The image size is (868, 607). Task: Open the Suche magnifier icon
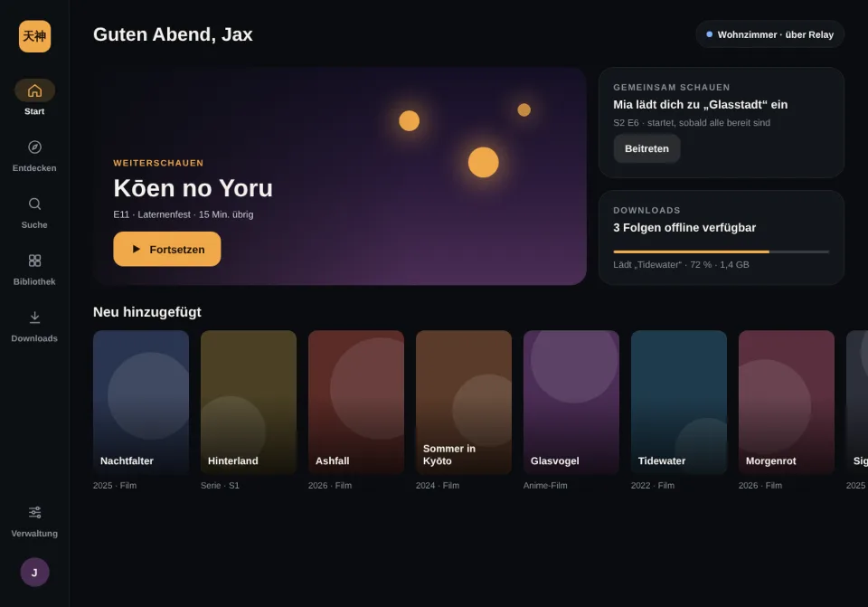(x=34, y=204)
